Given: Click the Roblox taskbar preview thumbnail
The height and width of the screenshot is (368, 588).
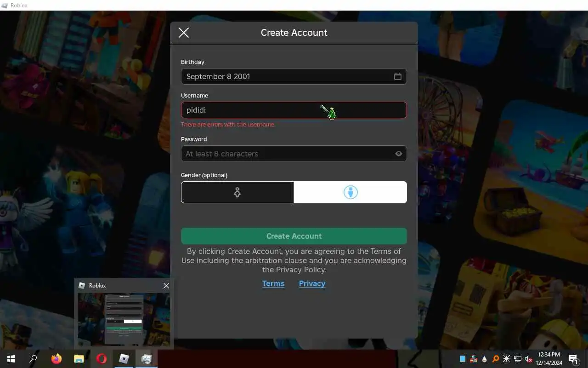Looking at the screenshot, I should (124, 319).
